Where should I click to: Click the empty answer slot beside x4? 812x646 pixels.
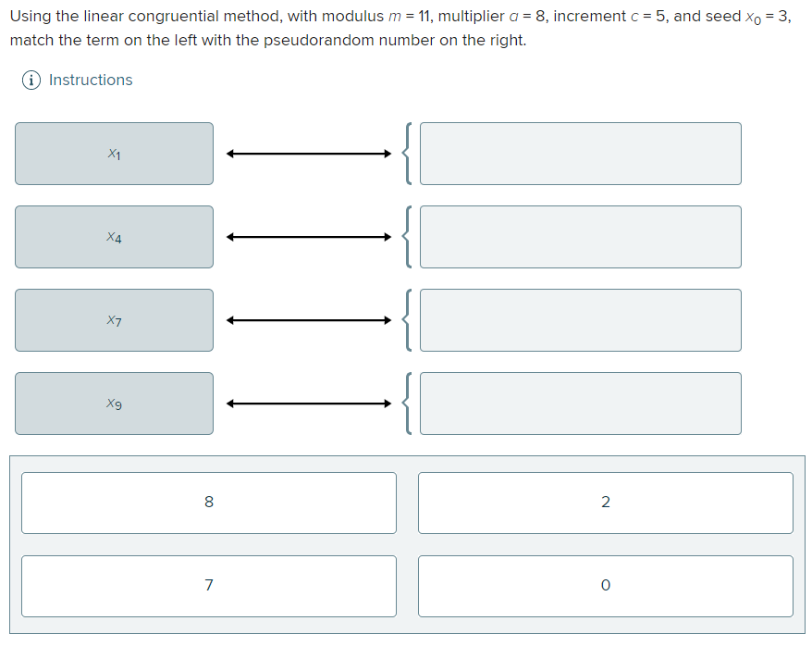tap(581, 237)
